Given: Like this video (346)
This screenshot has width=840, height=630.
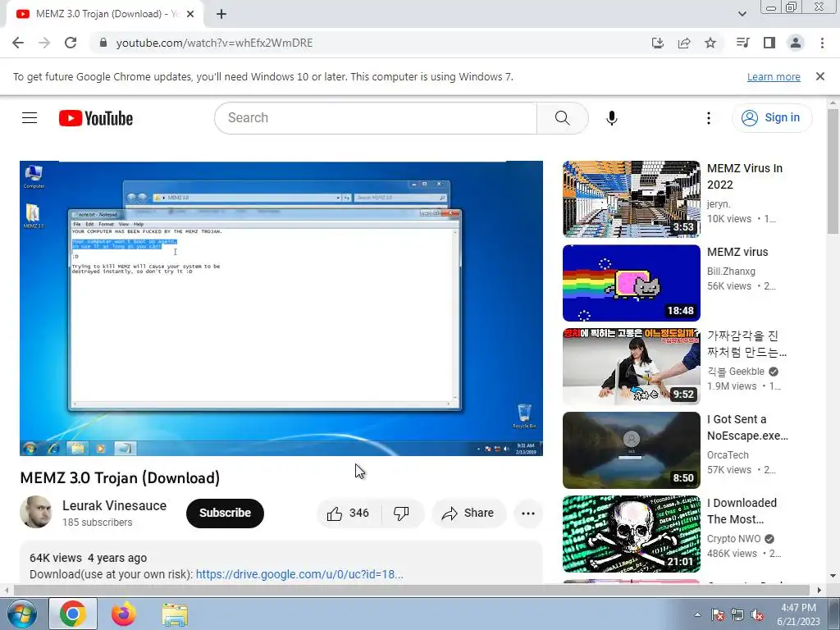Looking at the screenshot, I should [x=349, y=514].
